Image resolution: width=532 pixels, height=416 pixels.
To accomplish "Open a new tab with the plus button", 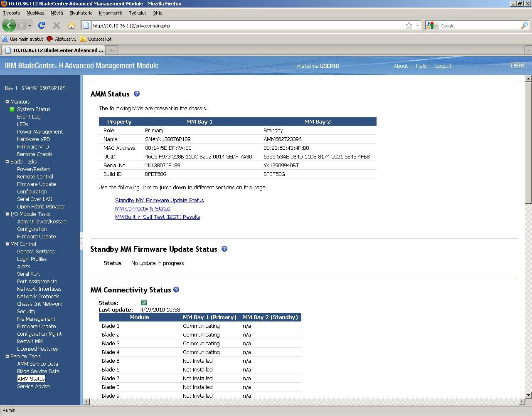I will click(x=111, y=50).
